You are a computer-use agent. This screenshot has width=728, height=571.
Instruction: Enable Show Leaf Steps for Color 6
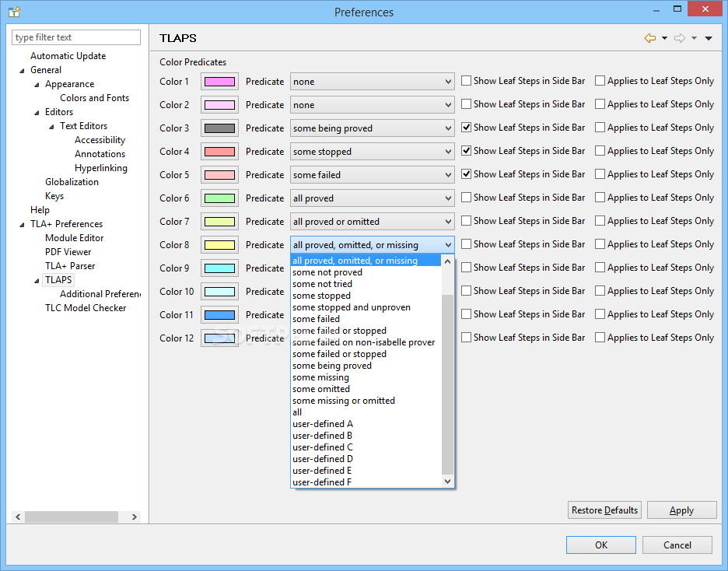click(x=466, y=198)
